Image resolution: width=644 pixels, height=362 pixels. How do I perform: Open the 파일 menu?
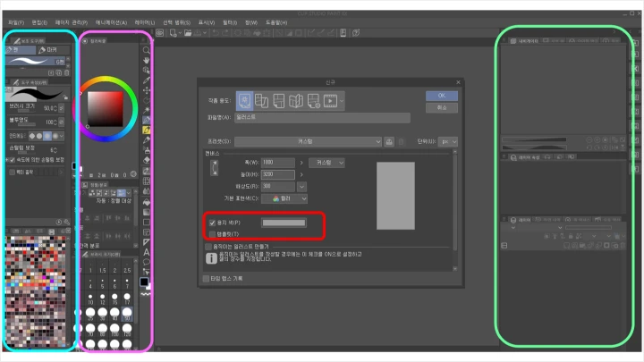16,21
